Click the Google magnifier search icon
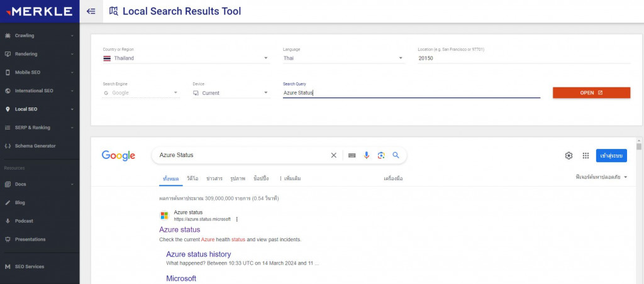 [x=396, y=155]
